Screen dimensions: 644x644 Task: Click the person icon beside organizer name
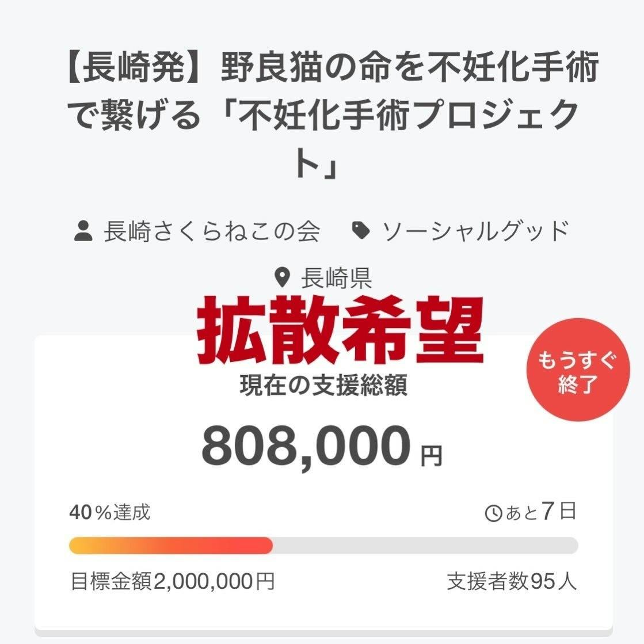click(83, 232)
